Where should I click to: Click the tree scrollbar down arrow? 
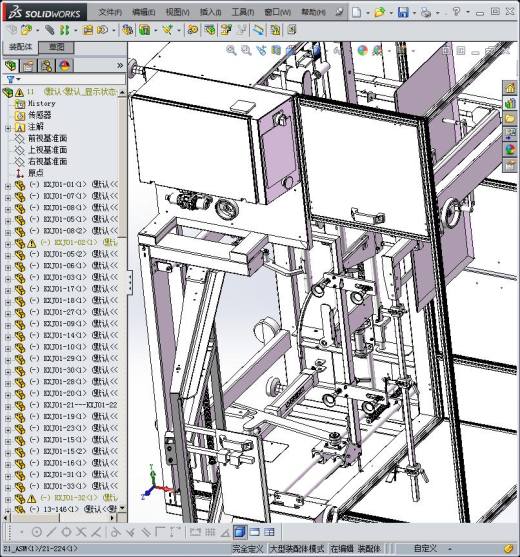[122, 508]
